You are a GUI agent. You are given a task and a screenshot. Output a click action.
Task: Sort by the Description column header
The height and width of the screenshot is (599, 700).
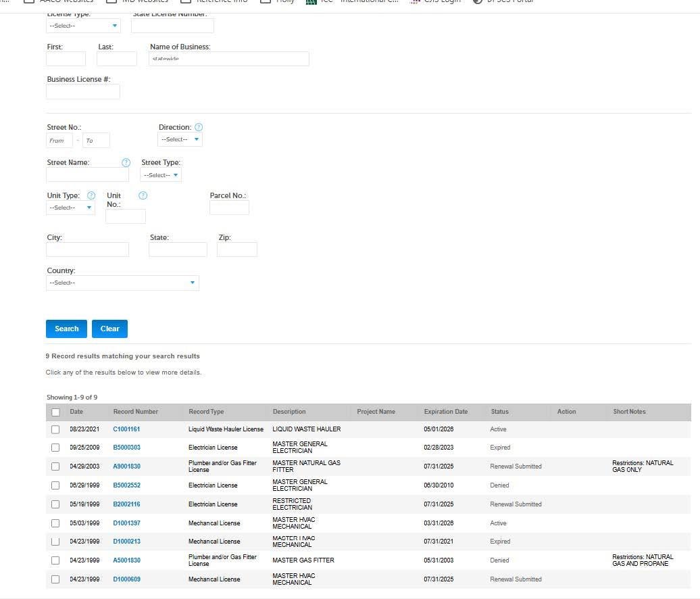click(289, 412)
